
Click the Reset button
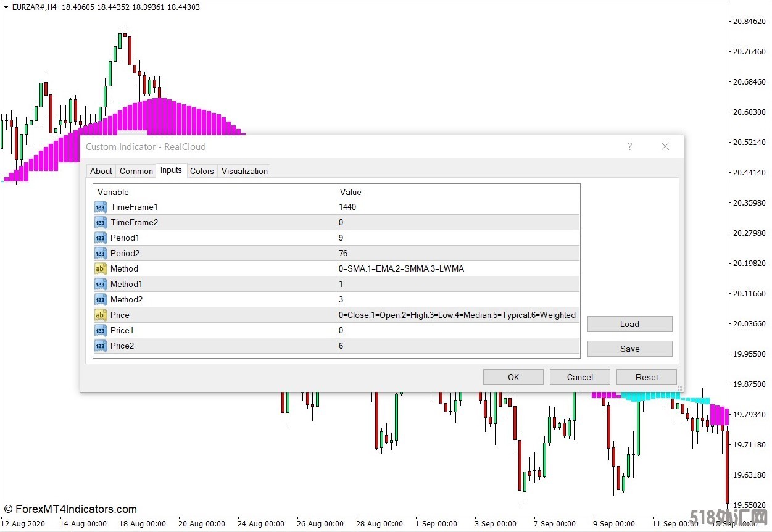point(647,377)
